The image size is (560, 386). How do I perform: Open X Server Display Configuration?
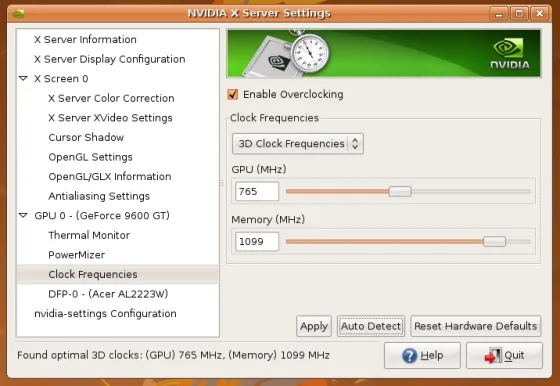pos(110,59)
